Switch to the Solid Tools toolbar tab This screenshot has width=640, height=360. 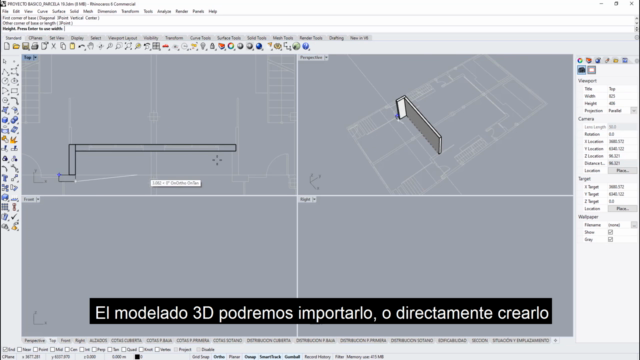tap(257, 38)
